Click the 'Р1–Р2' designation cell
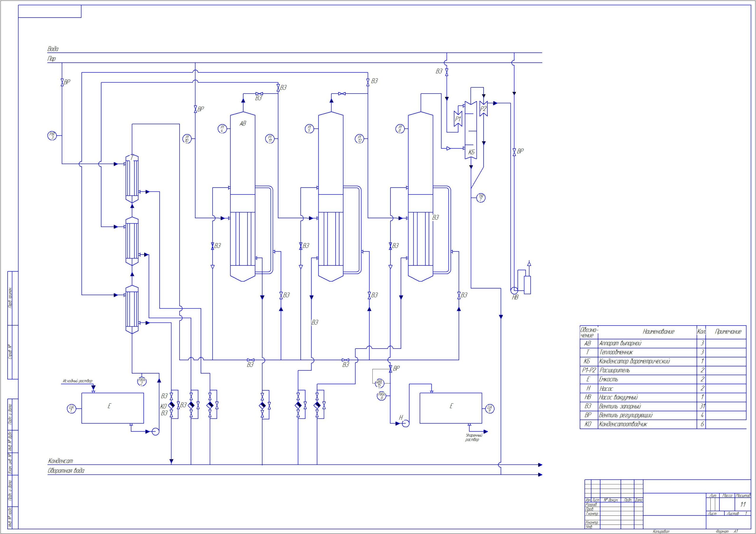Screen dimensions: 756x534 [x=589, y=370]
